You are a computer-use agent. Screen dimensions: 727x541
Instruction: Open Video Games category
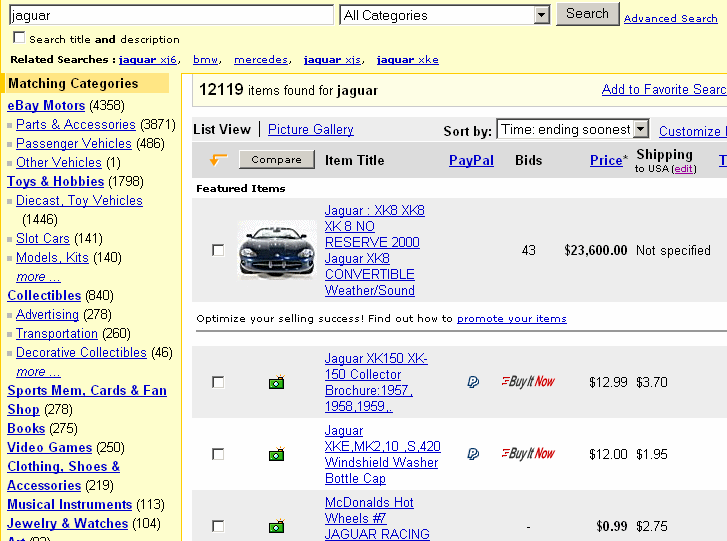[x=50, y=447]
